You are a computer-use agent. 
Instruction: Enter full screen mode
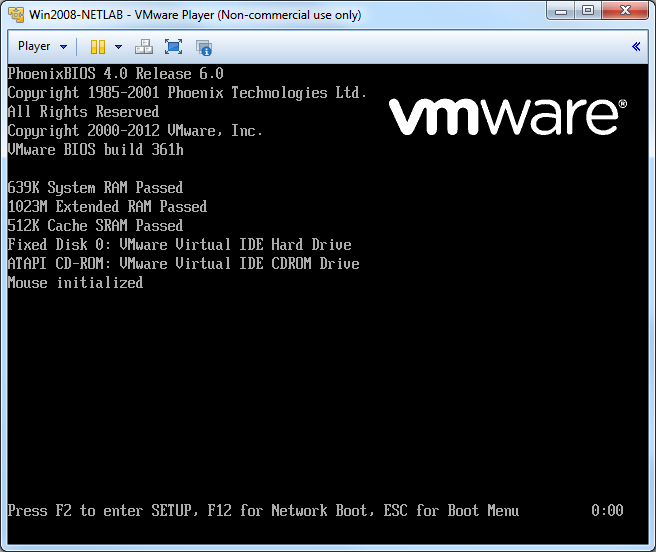(x=173, y=47)
